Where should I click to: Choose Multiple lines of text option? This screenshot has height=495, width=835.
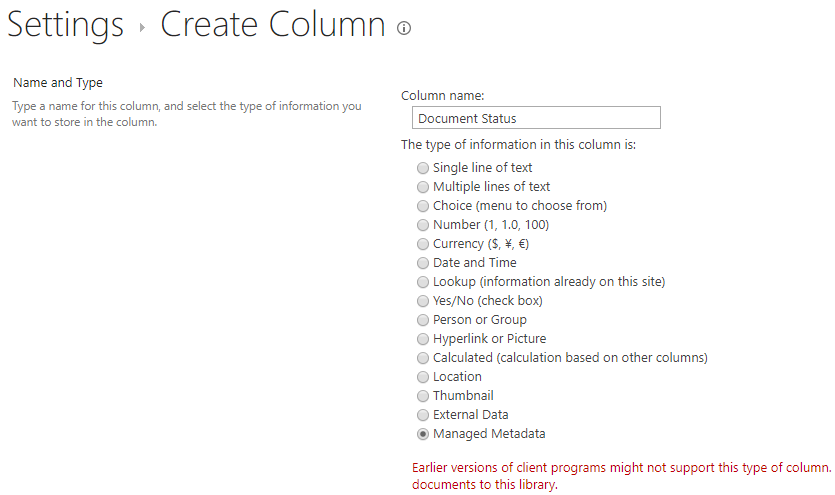click(423, 187)
